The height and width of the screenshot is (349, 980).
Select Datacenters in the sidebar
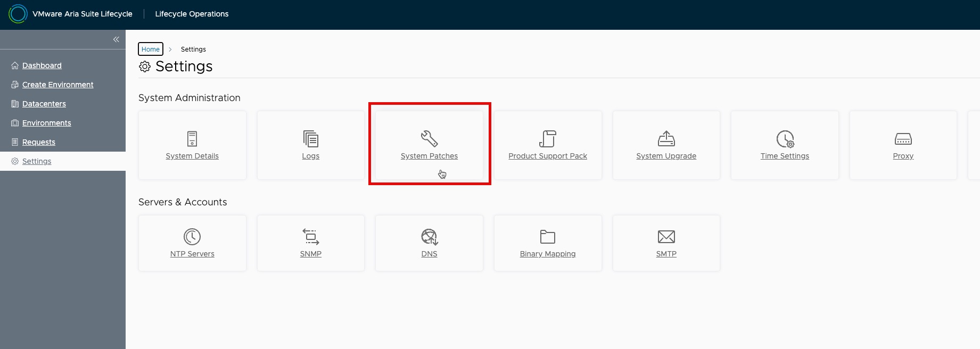click(x=44, y=104)
